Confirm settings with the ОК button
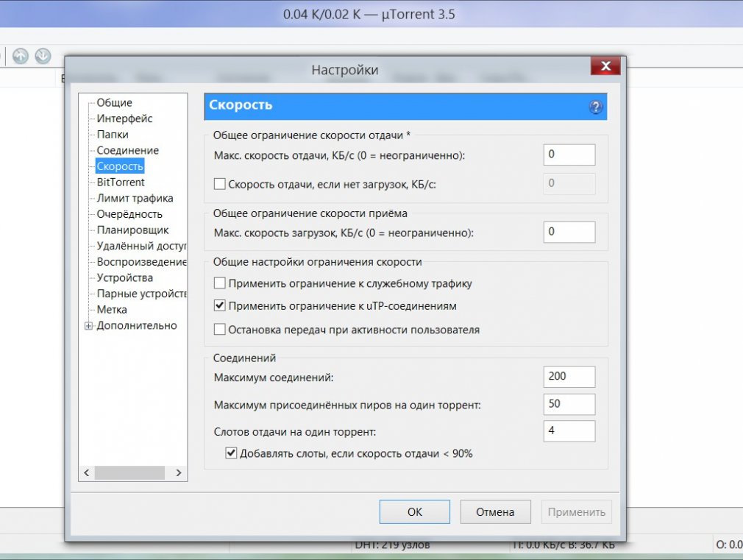Image resolution: width=743 pixels, height=560 pixels. tap(415, 511)
